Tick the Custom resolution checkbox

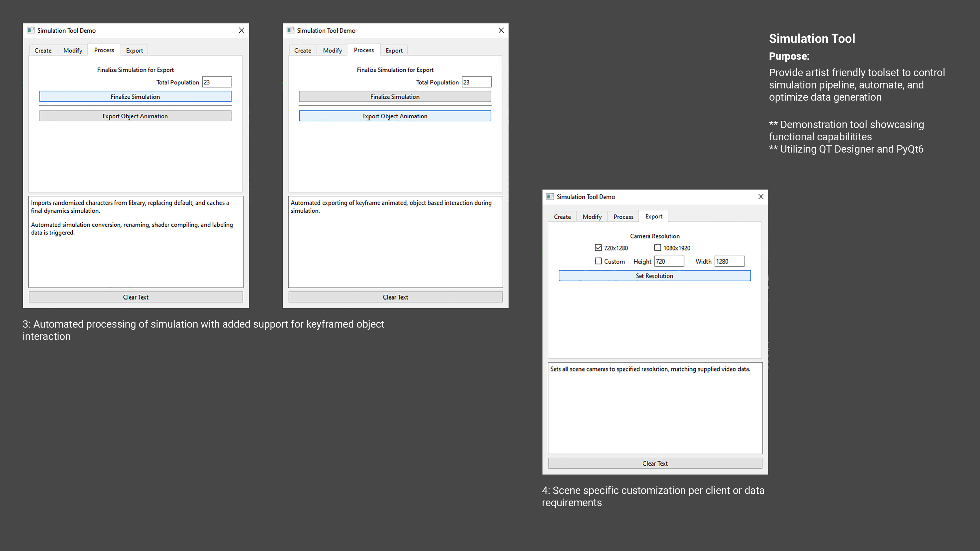click(598, 261)
